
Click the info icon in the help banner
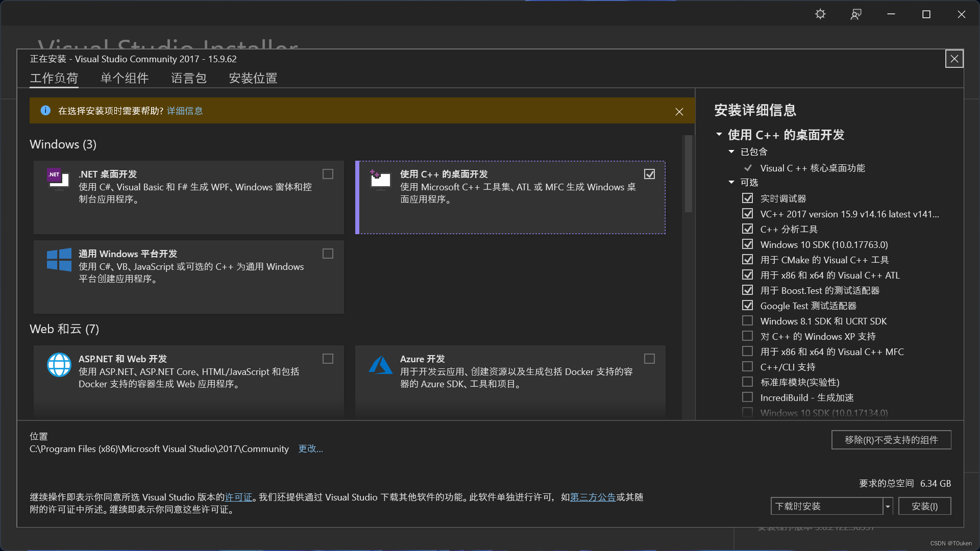click(45, 111)
